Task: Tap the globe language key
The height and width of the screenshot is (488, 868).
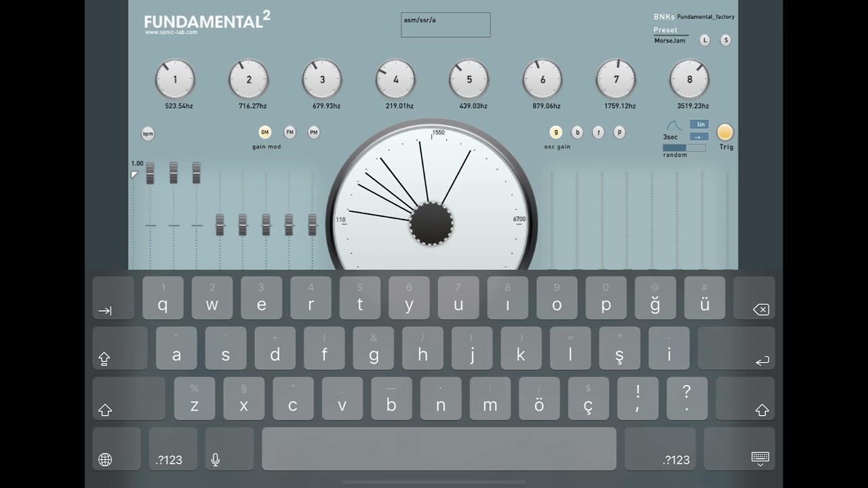Action: click(117, 448)
